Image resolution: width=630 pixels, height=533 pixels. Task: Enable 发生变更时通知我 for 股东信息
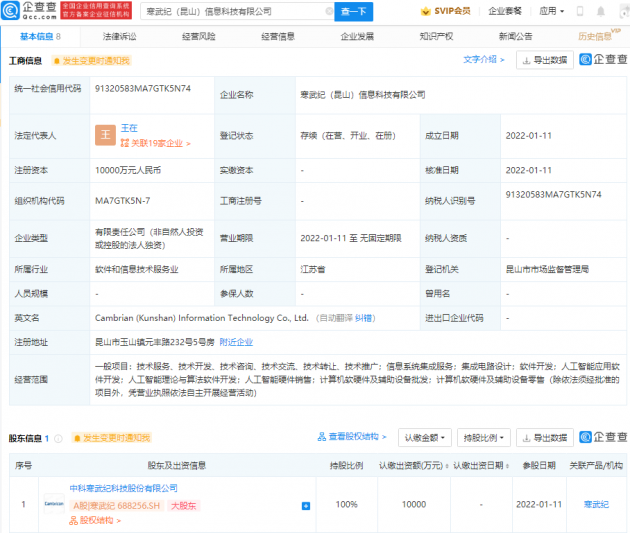pos(112,438)
